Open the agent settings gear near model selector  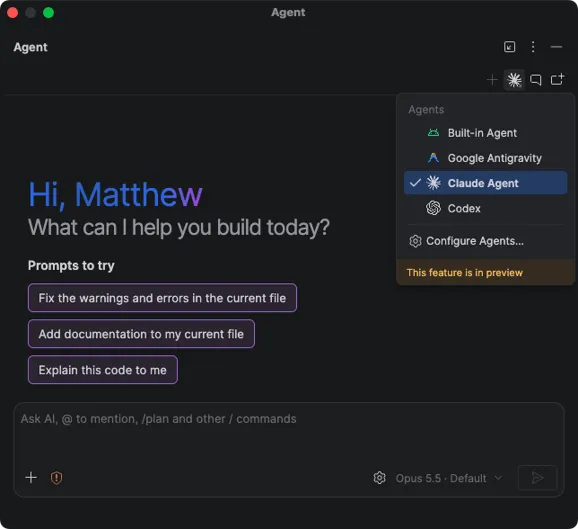379,478
